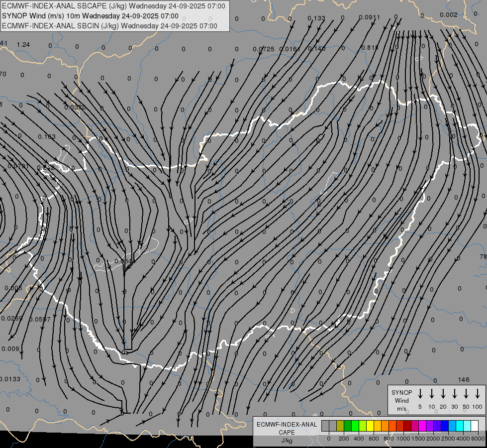This screenshot has height=448, width=487.
Task: Select the lime-yellow CAPE legend swatch
Action: (x=363, y=426)
